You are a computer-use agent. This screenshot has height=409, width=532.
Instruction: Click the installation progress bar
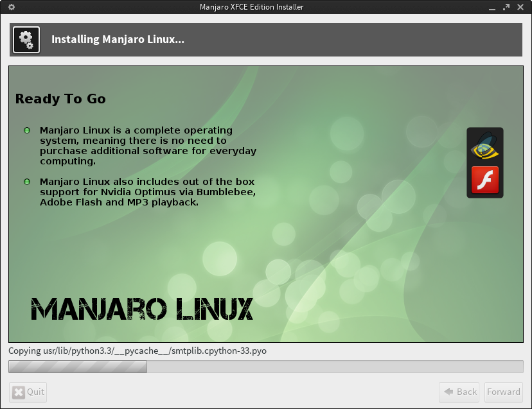[x=265, y=367]
